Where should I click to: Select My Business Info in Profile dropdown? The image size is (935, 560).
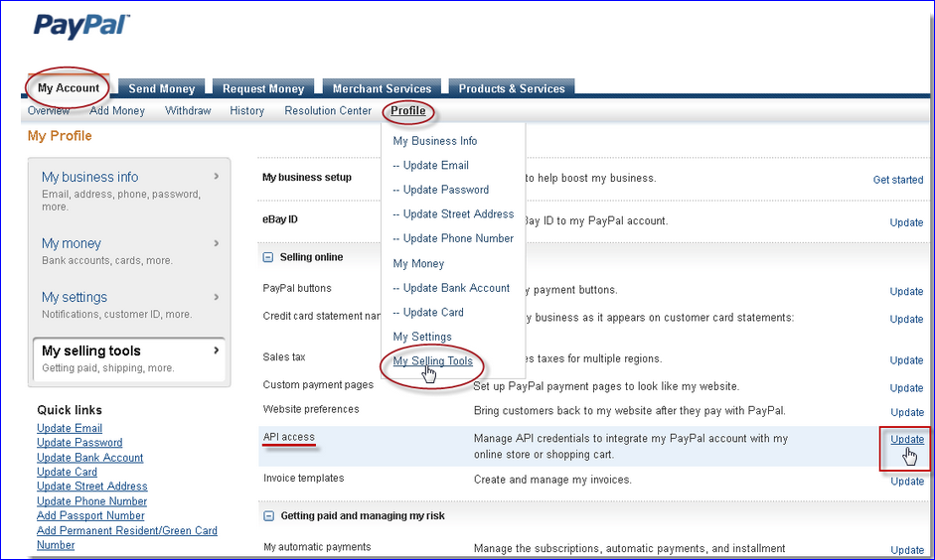coord(434,141)
